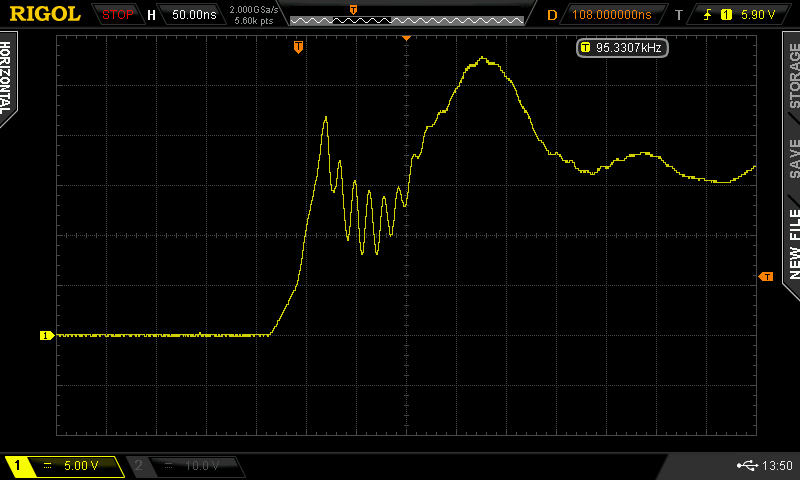Enable channel 2 at 10.0 V scale
The height and width of the screenshot is (480, 800).
tap(185, 466)
